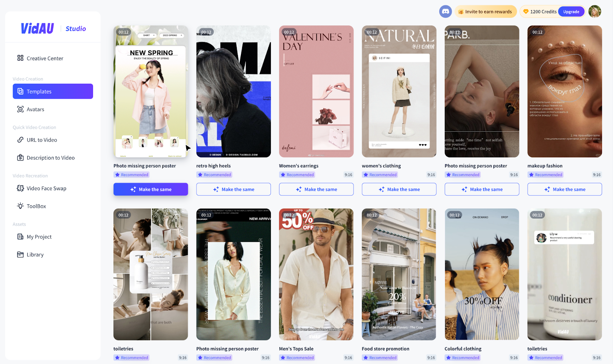Go to the Studio tab label
Image resolution: width=613 pixels, height=364 pixels.
click(76, 29)
